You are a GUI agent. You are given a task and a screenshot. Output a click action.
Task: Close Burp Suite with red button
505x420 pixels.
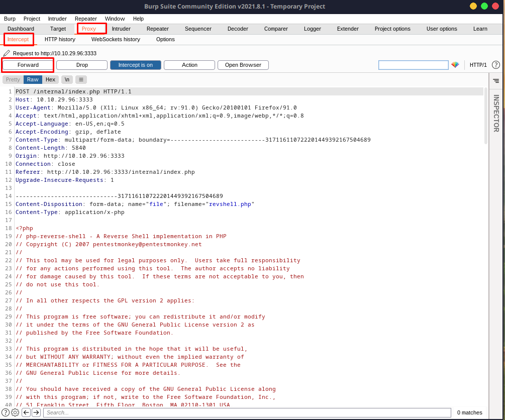495,6
